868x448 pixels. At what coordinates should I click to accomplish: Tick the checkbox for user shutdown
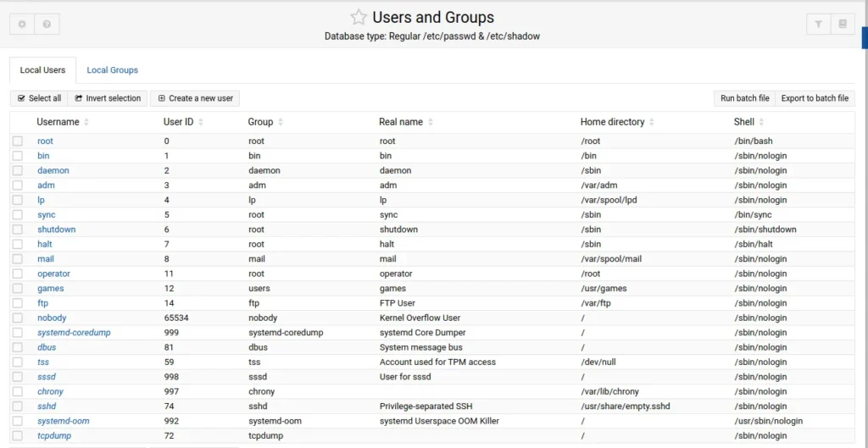(18, 230)
